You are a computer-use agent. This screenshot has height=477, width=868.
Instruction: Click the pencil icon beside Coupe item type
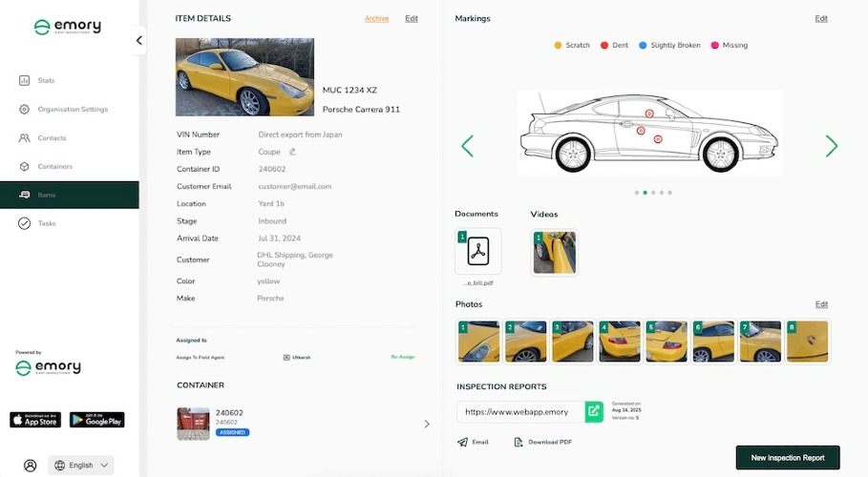[x=292, y=152]
